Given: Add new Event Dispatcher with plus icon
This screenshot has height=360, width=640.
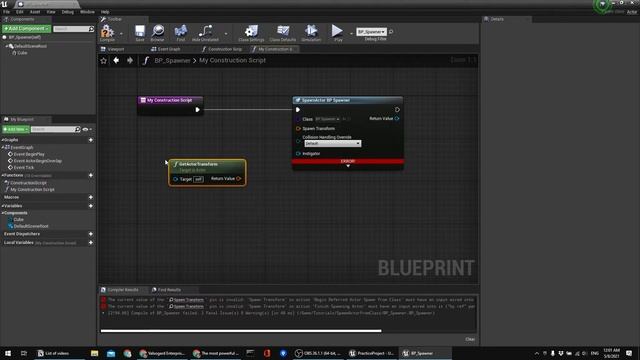Looking at the screenshot, I should (91, 234).
